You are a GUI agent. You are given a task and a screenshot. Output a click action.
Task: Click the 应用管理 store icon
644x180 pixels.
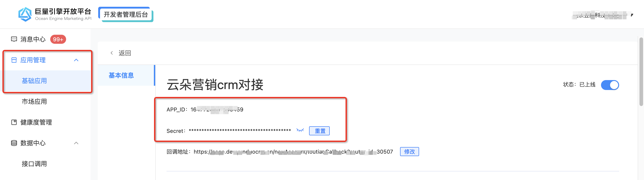(x=14, y=60)
